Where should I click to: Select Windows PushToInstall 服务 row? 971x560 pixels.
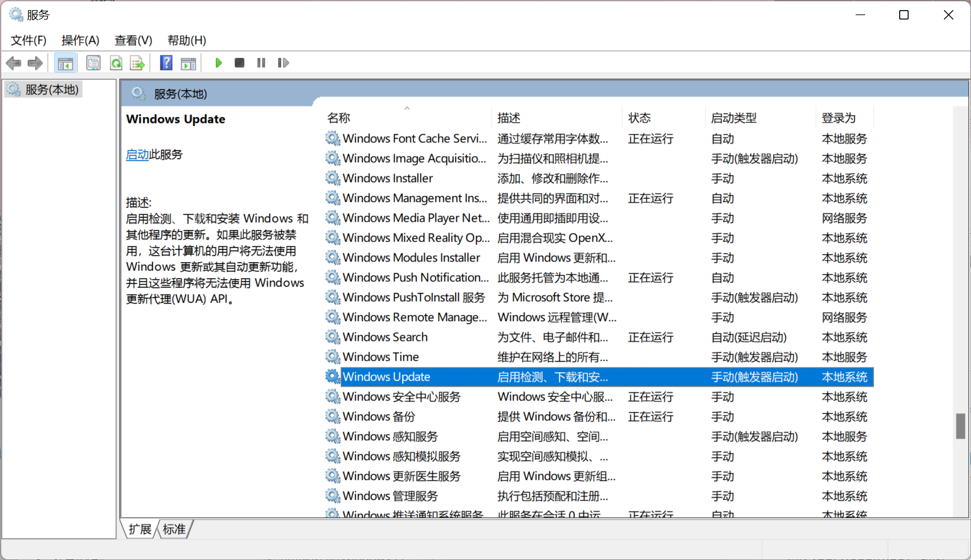click(599, 297)
